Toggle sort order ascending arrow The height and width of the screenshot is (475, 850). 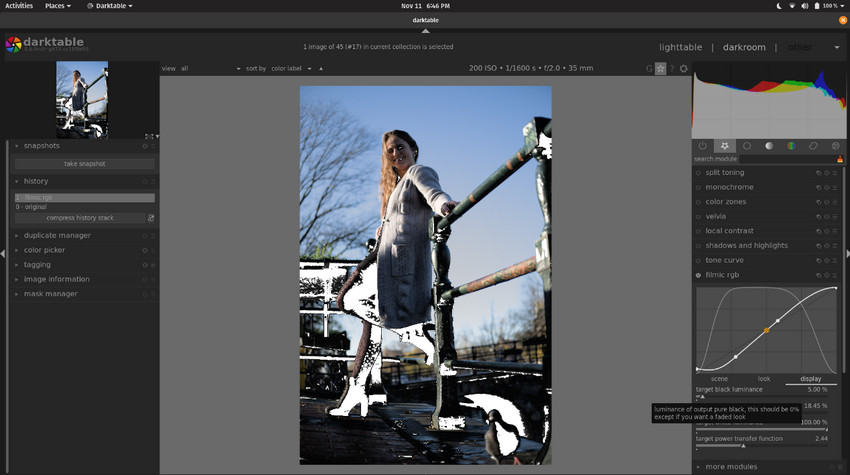pos(321,69)
